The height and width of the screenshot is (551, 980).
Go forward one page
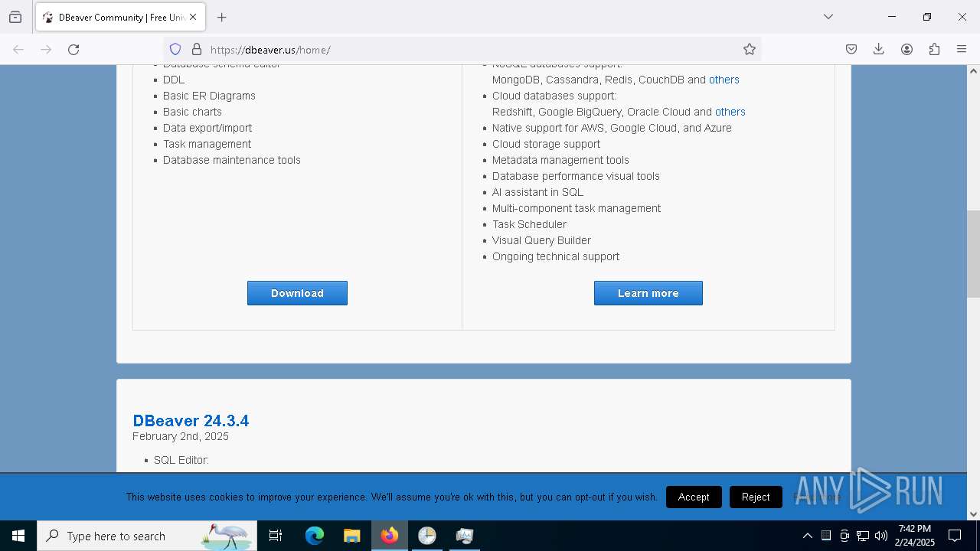46,50
